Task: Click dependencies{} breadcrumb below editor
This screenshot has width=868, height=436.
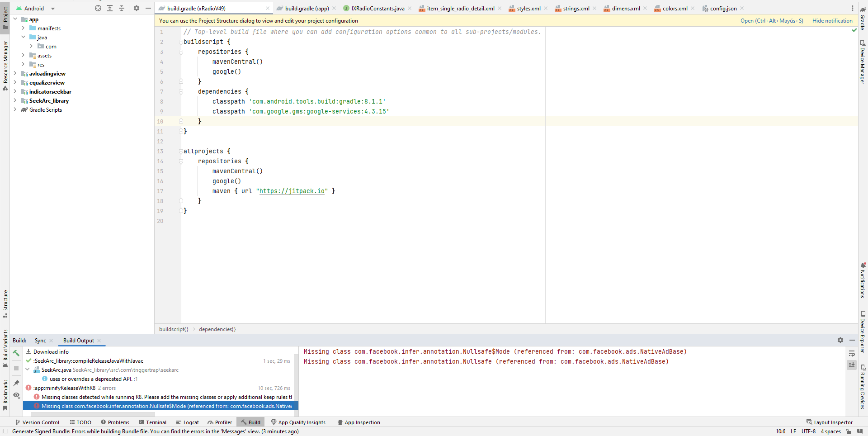Action: click(217, 329)
